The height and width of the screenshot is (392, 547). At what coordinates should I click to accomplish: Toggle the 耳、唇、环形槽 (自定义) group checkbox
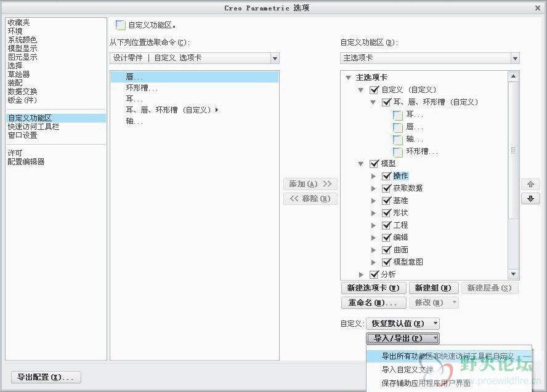(x=386, y=102)
